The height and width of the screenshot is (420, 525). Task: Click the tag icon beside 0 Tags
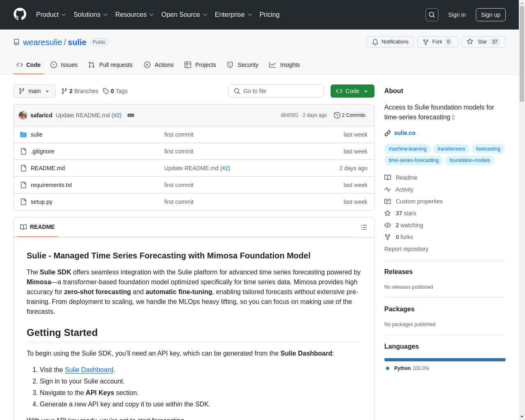[106, 91]
